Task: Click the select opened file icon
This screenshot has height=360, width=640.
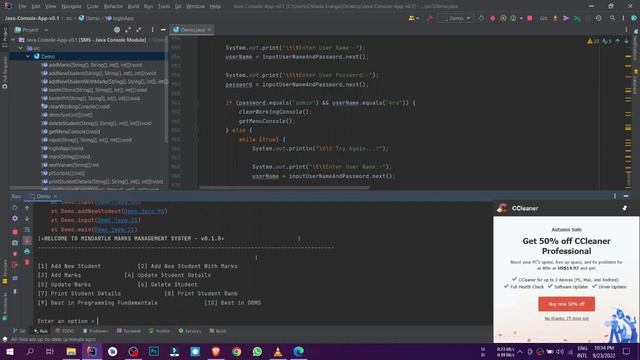Action: [x=117, y=30]
